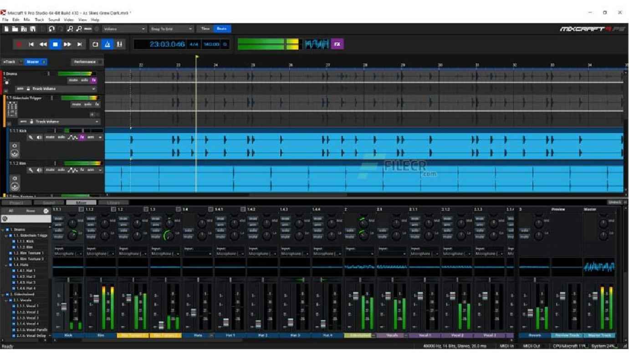The width and height of the screenshot is (629, 364).
Task: Click the automation curve icon on the Kick track
Action: (x=72, y=137)
